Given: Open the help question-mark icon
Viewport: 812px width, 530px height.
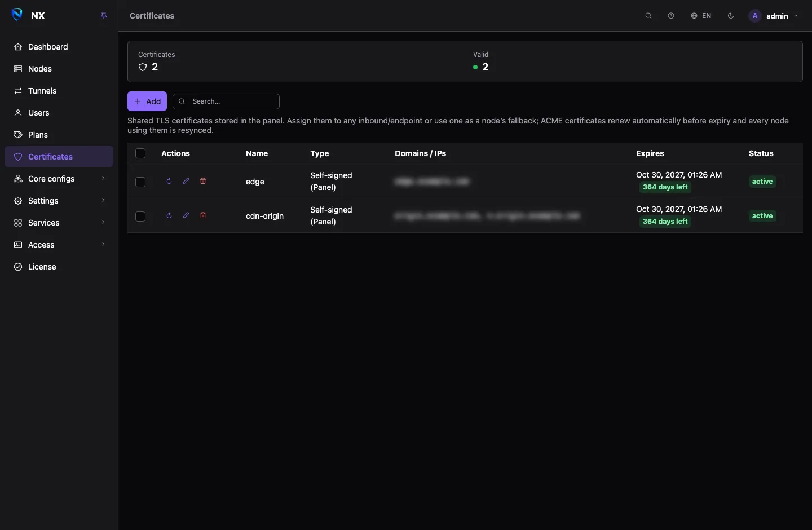Looking at the screenshot, I should point(671,16).
